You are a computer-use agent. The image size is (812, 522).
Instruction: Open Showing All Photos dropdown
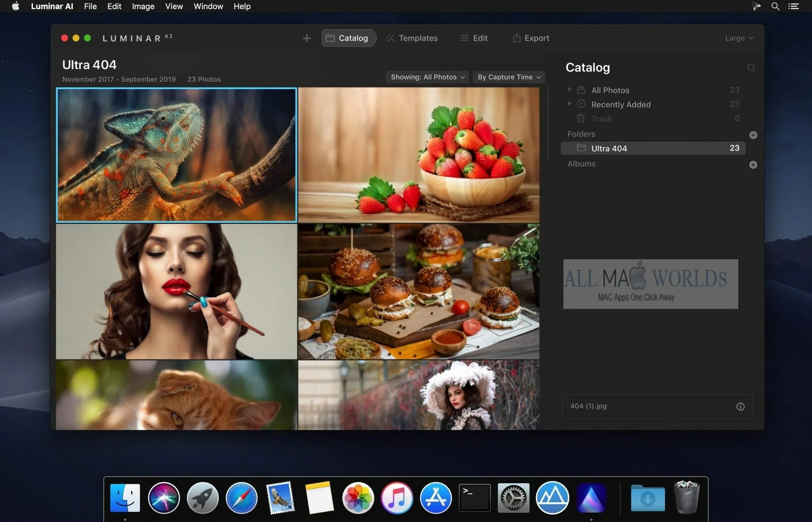(x=426, y=77)
